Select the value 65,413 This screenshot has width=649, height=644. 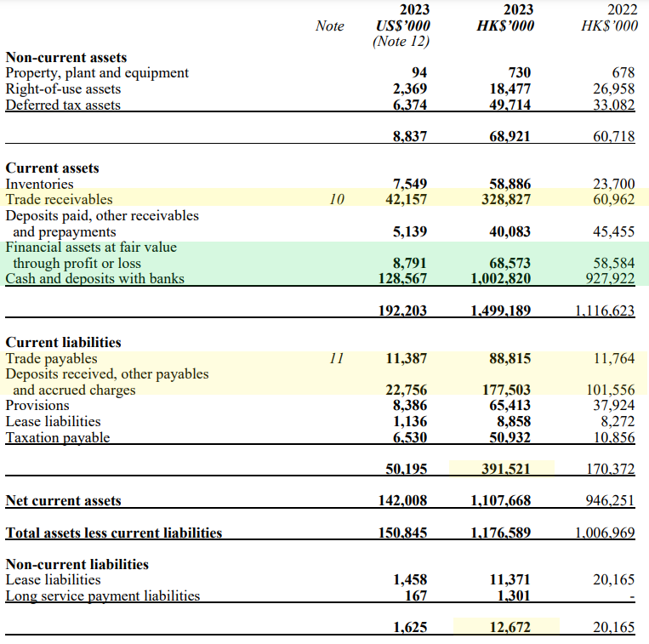tap(510, 406)
